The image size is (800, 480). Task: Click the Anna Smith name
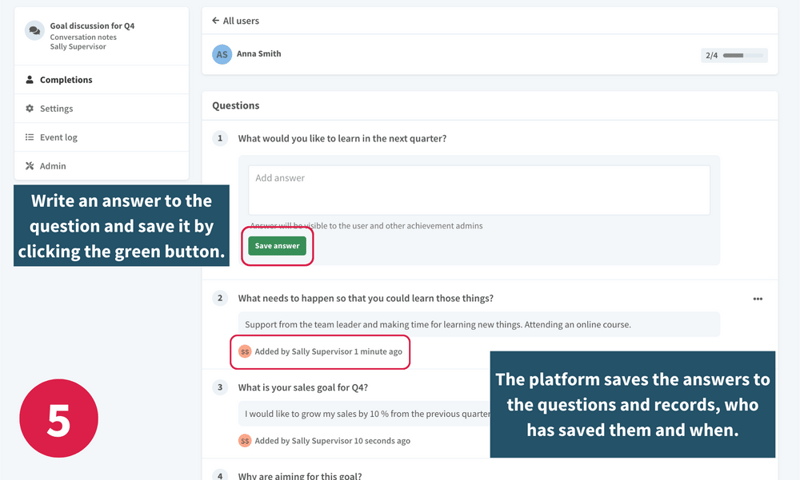click(x=259, y=54)
